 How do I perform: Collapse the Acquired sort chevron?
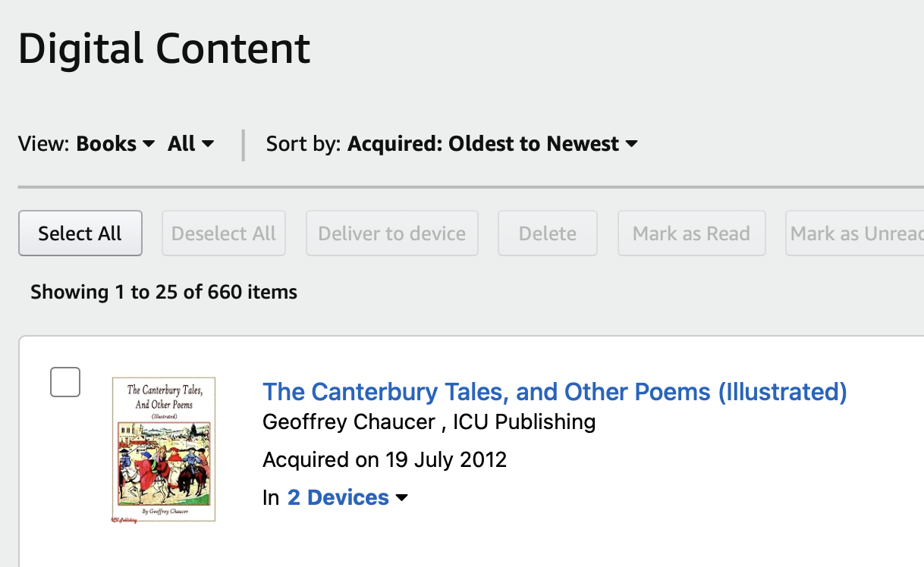632,143
